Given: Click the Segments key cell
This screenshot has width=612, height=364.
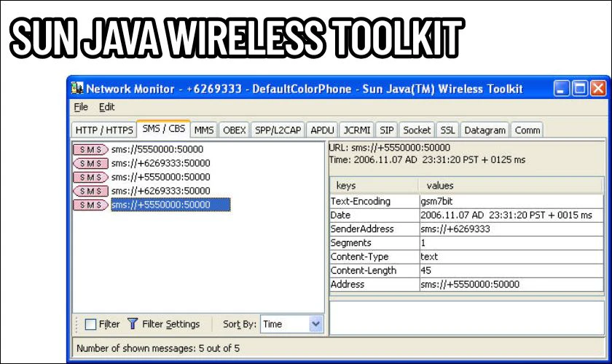Looking at the screenshot, I should click(x=374, y=242).
